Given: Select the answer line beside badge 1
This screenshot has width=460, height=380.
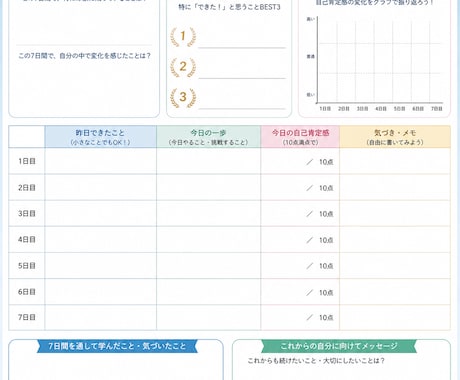Looking at the screenshot, I should (242, 48).
